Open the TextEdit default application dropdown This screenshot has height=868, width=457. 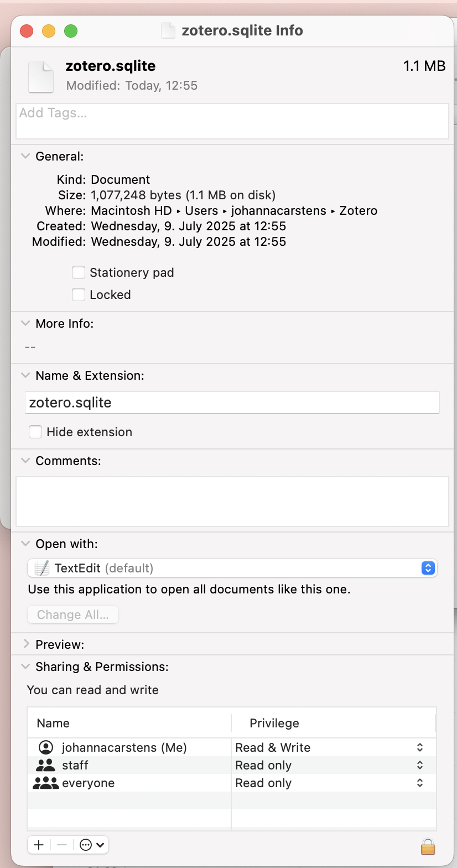(232, 568)
